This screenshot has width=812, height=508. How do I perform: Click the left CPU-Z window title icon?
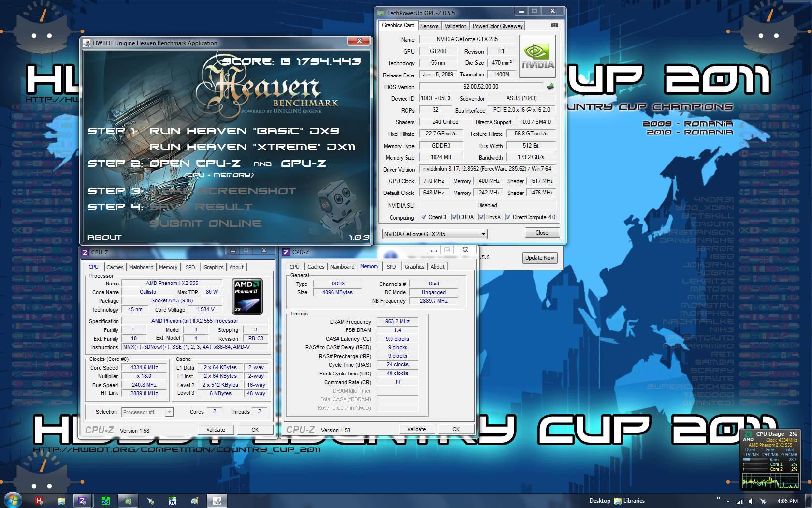click(x=85, y=252)
